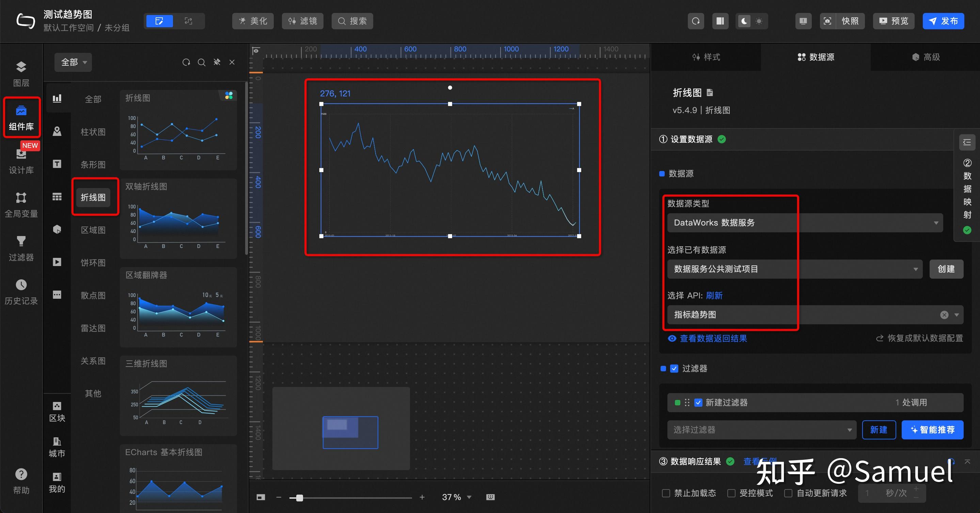Open the 图层 (layers) panel
This screenshot has width=980, height=513.
[21, 73]
